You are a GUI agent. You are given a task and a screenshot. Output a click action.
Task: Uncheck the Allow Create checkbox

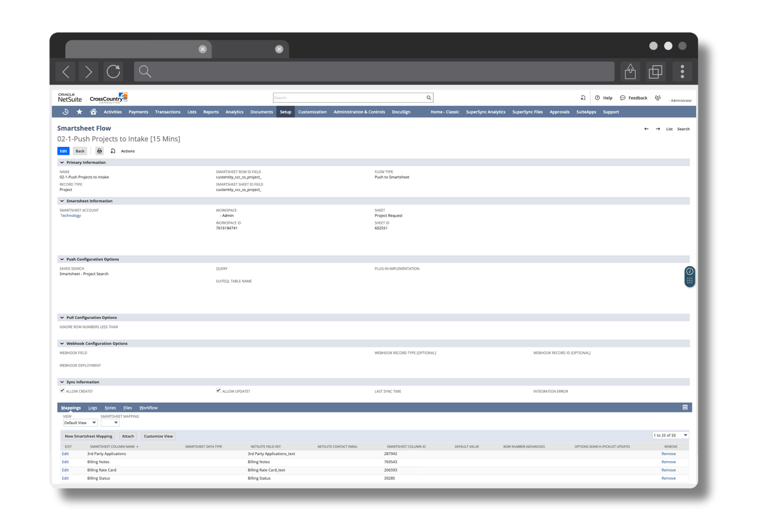(x=62, y=390)
